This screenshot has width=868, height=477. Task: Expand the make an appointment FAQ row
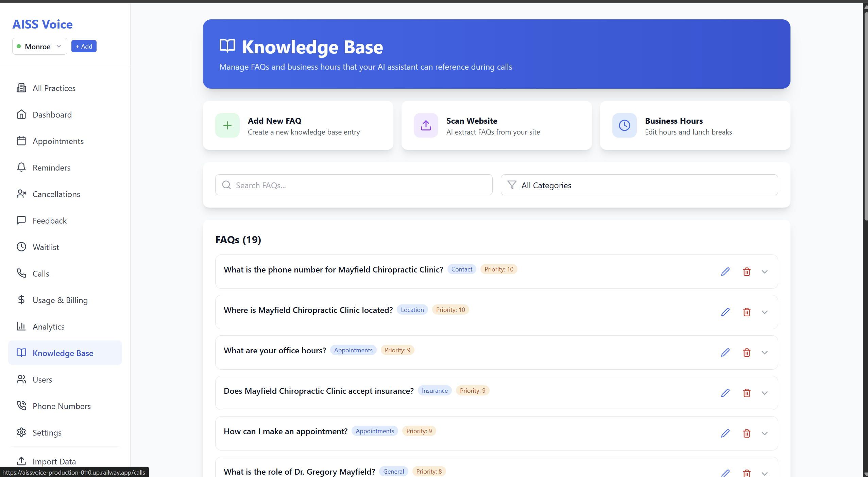pos(765,433)
